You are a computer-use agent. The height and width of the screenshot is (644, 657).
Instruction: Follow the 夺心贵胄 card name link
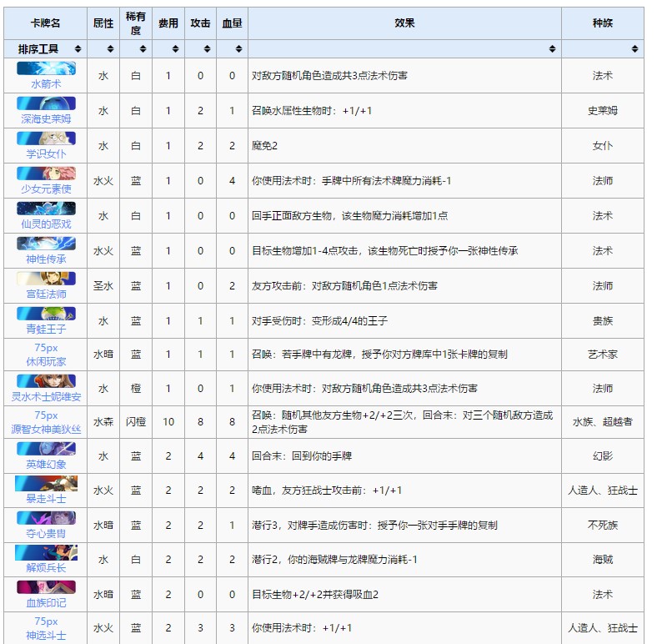(46, 533)
